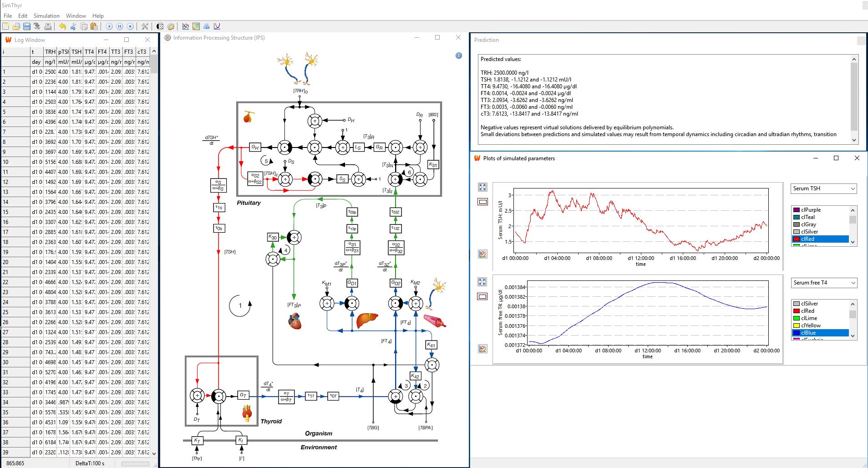Open the Edit menu

[23, 15]
